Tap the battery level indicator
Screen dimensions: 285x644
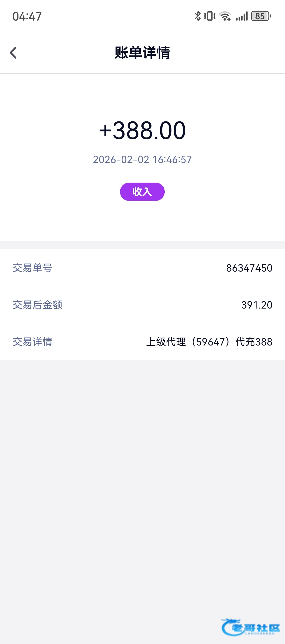[261, 16]
